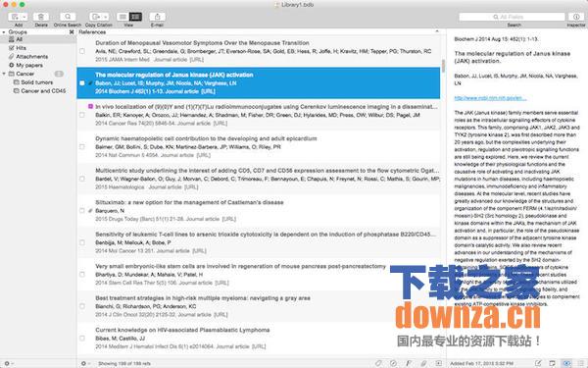Click the Hits group checkmark icon

pyautogui.click(x=11, y=48)
